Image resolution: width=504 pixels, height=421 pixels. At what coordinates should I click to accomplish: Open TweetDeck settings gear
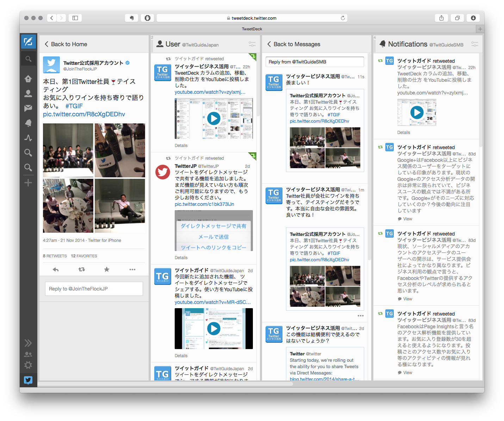pyautogui.click(x=28, y=365)
